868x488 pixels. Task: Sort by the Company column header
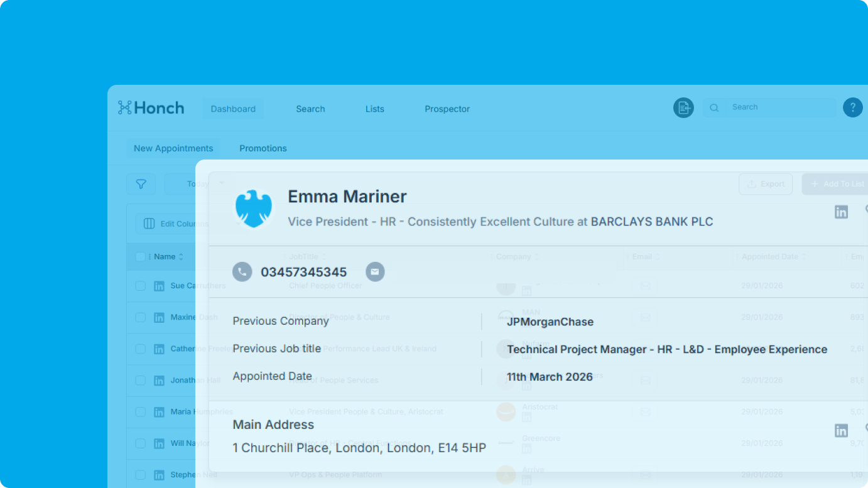518,257
